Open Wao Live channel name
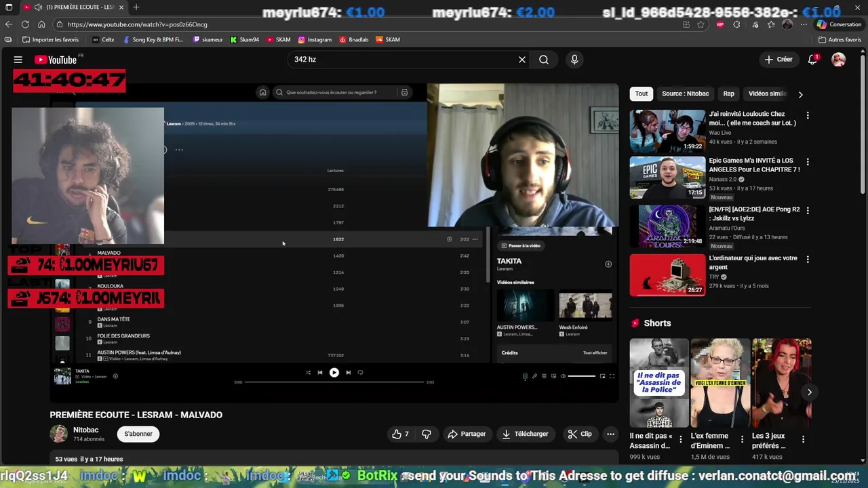Screen dimensions: 868x488 point(722,132)
